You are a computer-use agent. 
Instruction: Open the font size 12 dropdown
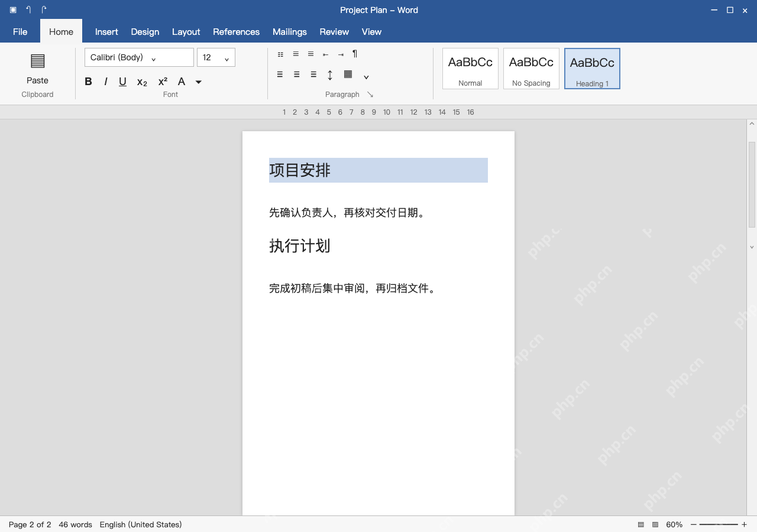216,57
